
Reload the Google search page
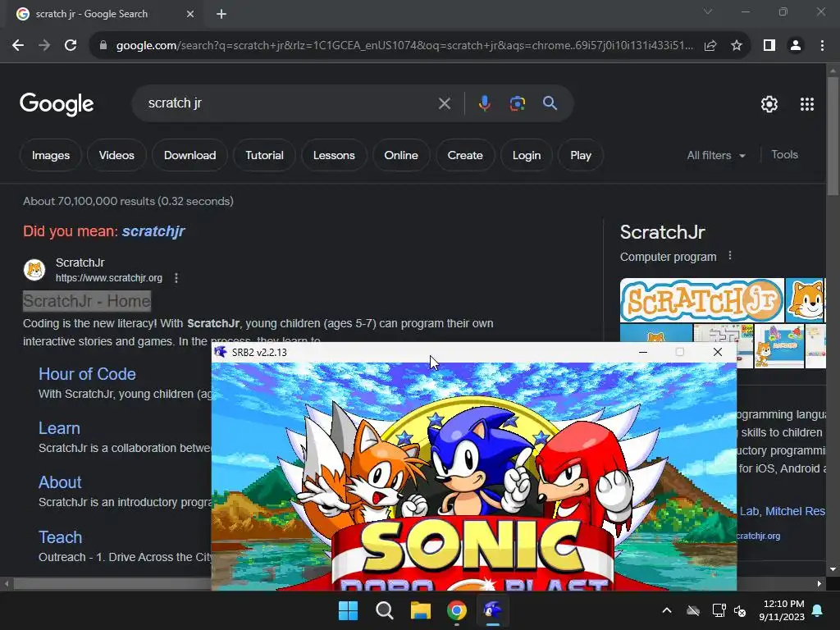pos(71,46)
